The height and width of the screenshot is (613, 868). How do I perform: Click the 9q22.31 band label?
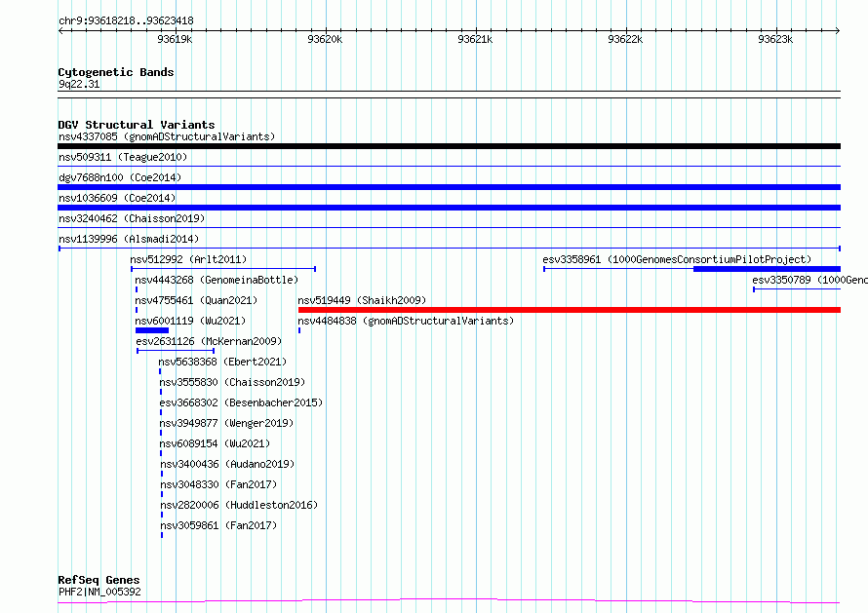click(x=79, y=84)
